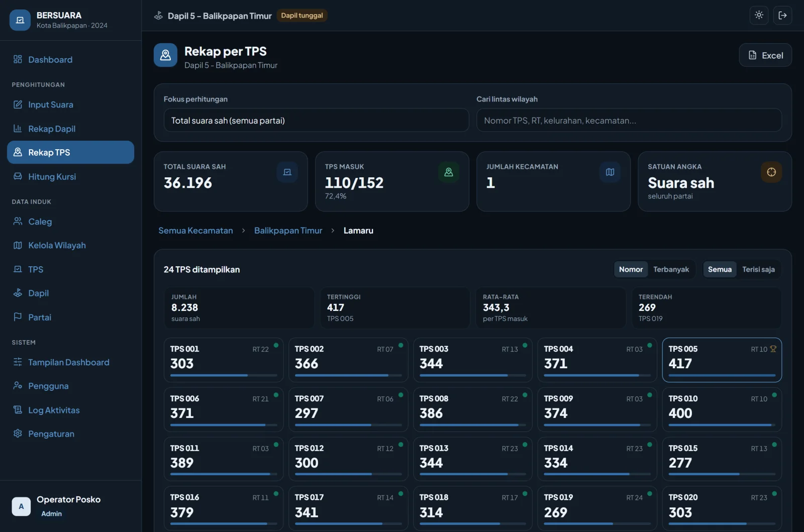Click the TPS Masuk card icon
The image size is (804, 532).
coord(449,172)
